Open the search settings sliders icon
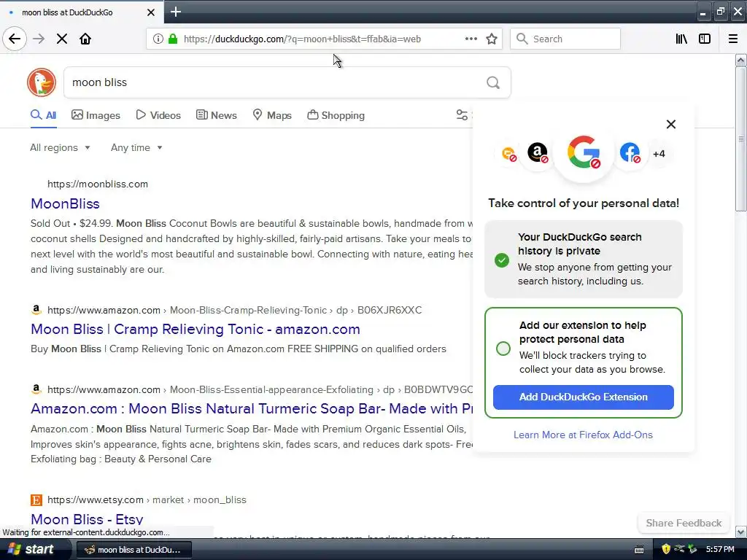This screenshot has width=747, height=560. tap(462, 114)
